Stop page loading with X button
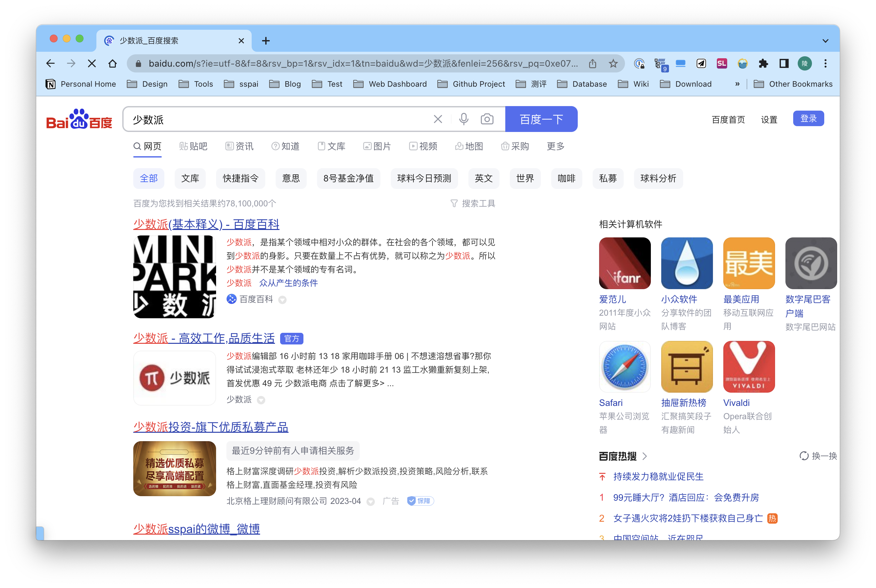The width and height of the screenshot is (876, 588). [x=92, y=64]
